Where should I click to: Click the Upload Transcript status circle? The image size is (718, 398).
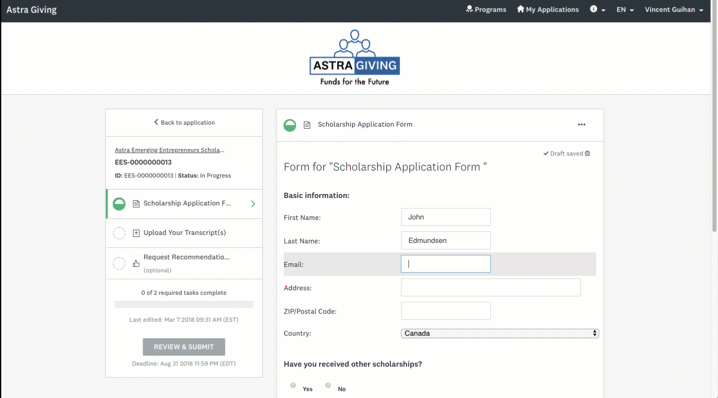click(x=119, y=233)
